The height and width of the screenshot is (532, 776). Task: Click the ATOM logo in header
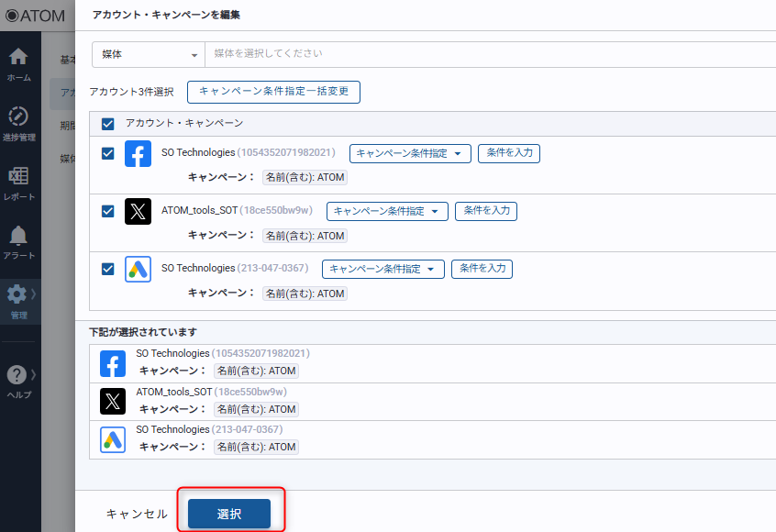pos(36,16)
